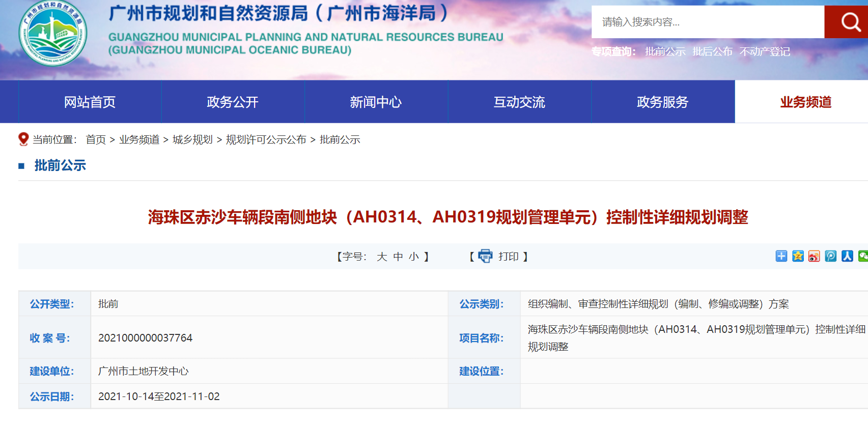This screenshot has height=424, width=868.
Task: Click the 公示类别 value text
Action: click(x=658, y=304)
